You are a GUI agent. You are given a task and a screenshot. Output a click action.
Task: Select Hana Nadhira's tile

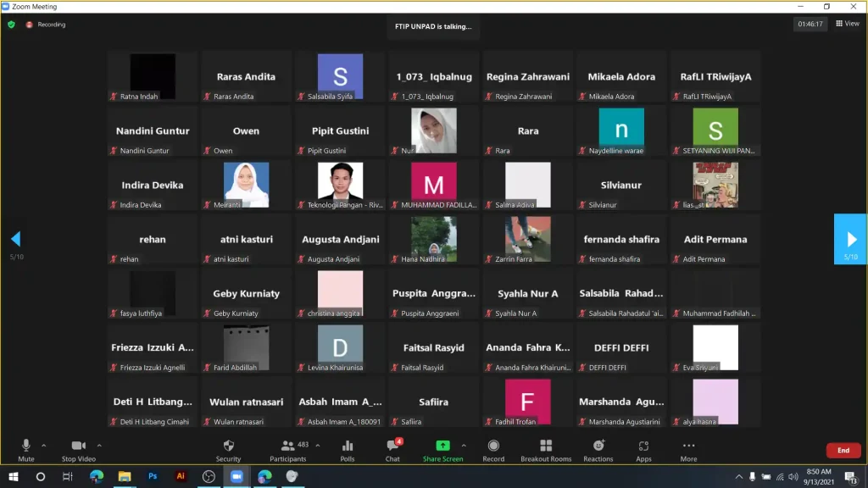click(x=433, y=239)
